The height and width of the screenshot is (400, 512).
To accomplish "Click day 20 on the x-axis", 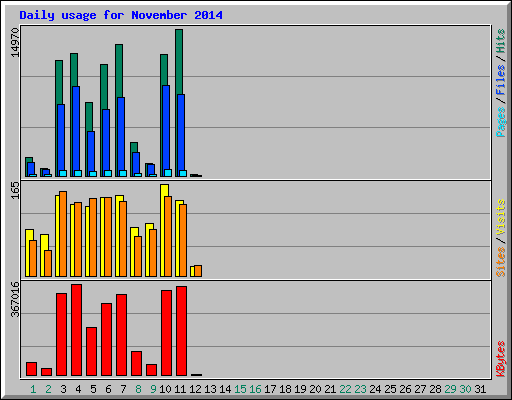I will pyautogui.click(x=315, y=389).
